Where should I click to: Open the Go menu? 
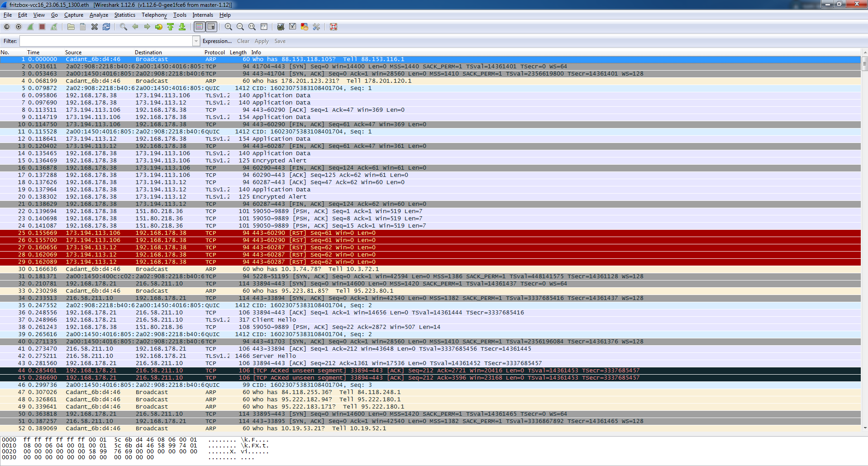[55, 15]
